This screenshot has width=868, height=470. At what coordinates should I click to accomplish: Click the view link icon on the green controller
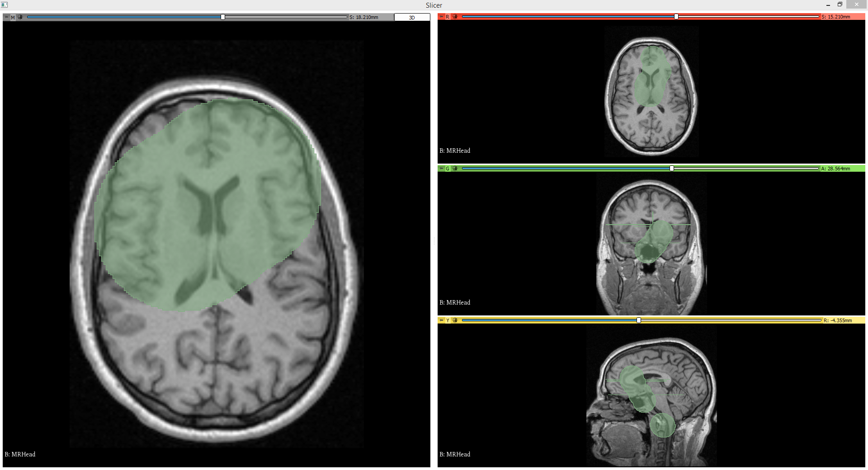[454, 168]
